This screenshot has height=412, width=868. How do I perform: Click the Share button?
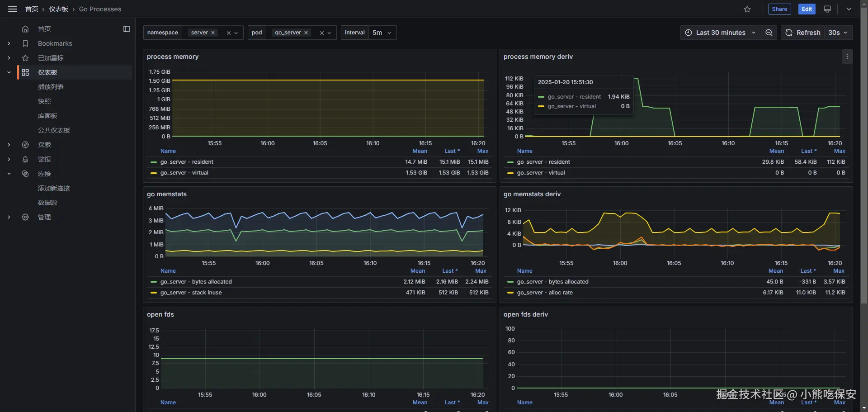click(779, 9)
